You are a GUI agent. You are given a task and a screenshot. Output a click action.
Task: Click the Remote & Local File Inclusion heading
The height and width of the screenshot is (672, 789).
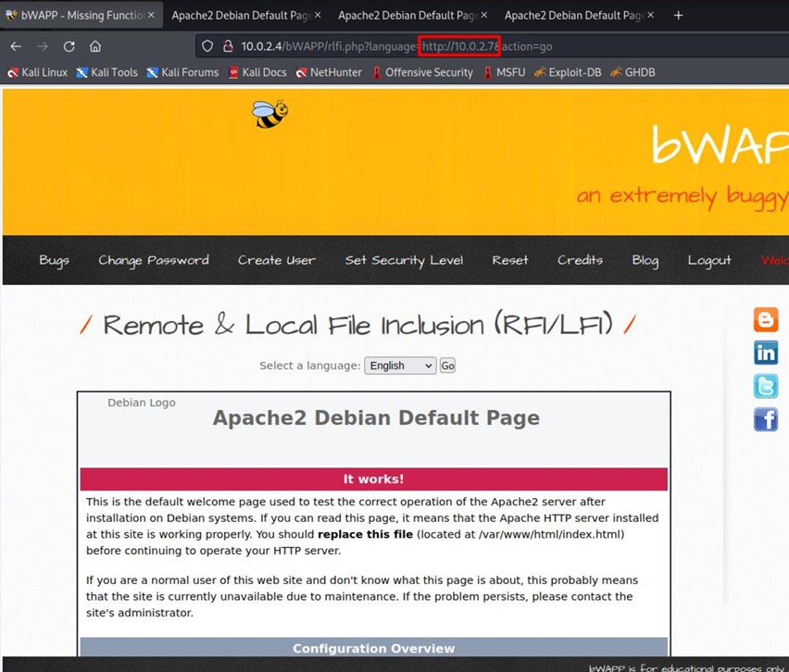tap(357, 325)
